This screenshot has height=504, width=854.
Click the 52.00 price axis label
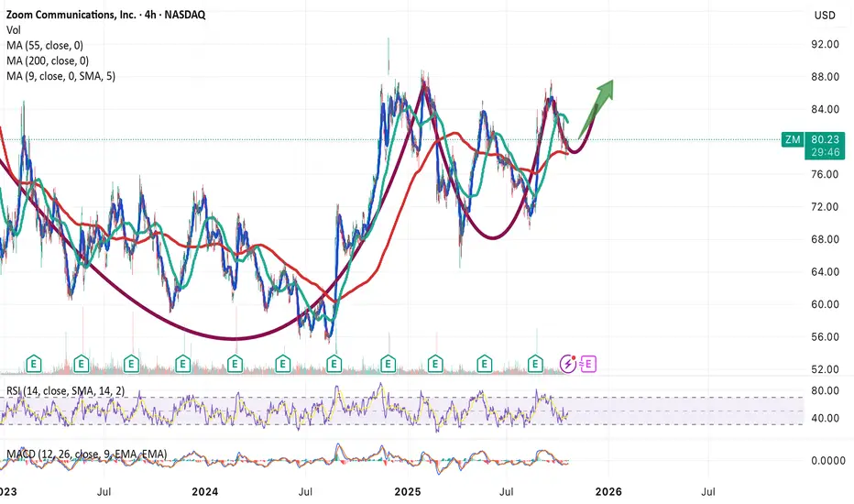point(825,369)
